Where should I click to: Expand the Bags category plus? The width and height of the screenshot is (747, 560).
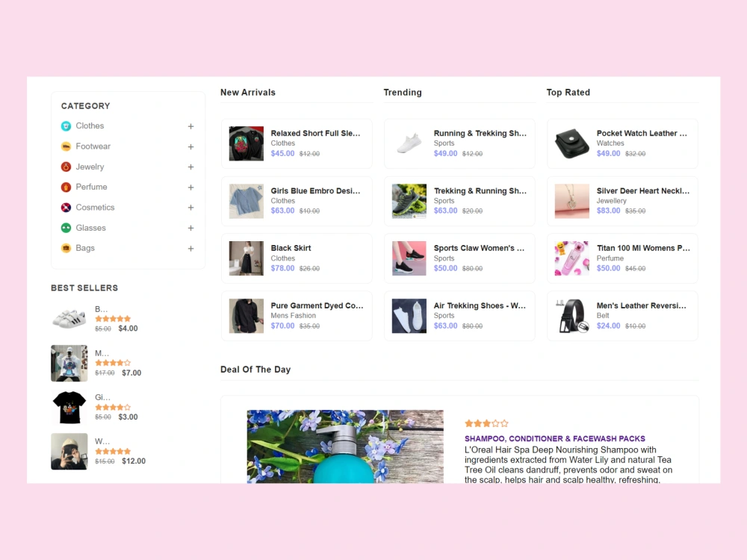point(190,249)
